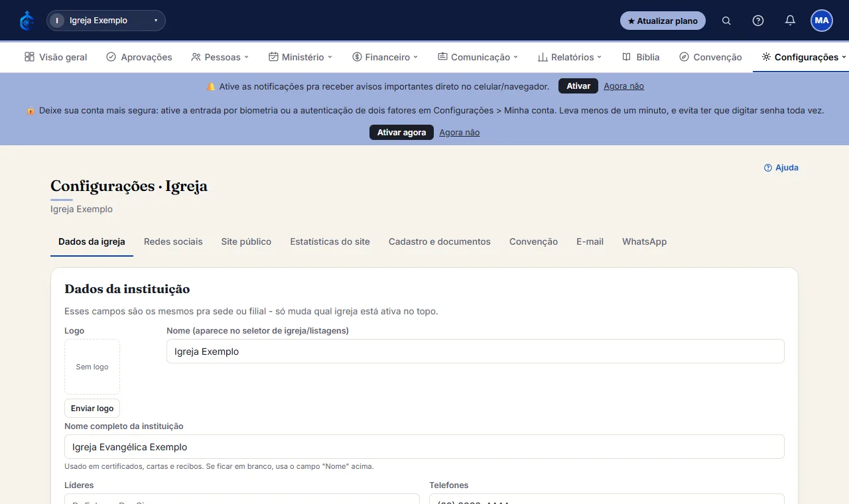849x504 pixels.
Task: Click Ativar for notifications
Action: tap(578, 86)
